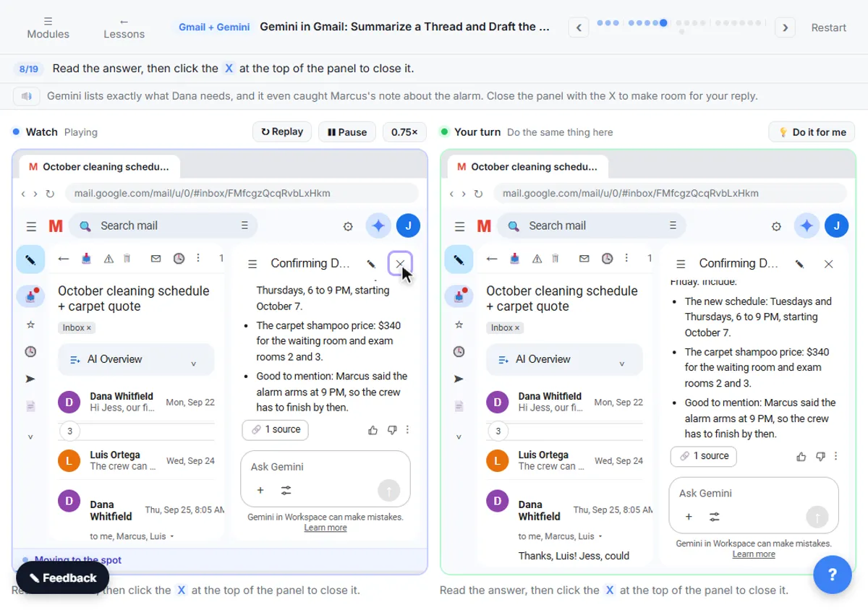The image size is (868, 610).
Task: Open Gemini answer more options in Your turn pane
Action: 836,456
